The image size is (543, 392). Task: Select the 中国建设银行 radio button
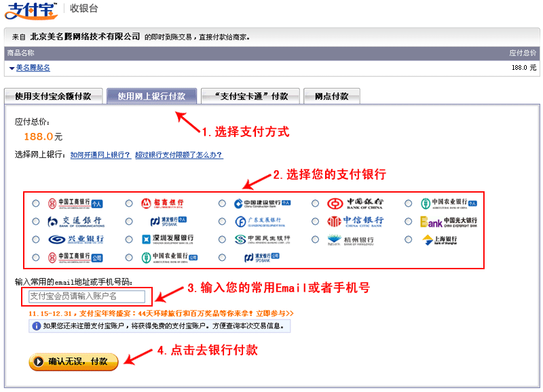point(222,203)
